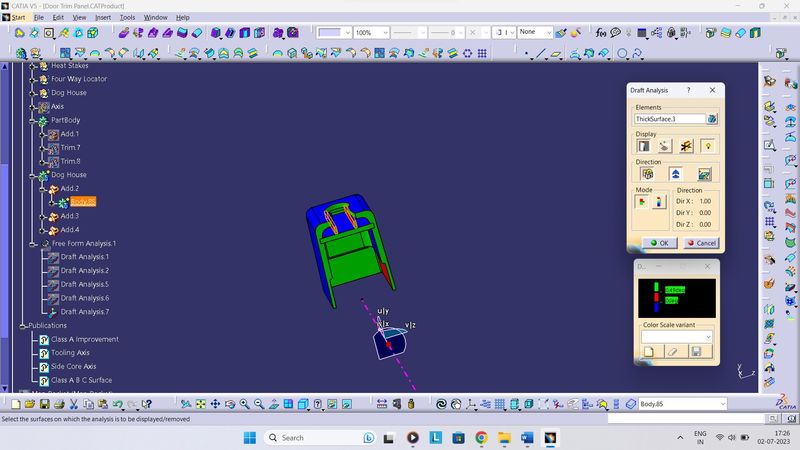Click the element selector icon beside ThickSurface.3
Screen dimensions: 800x450
click(712, 119)
